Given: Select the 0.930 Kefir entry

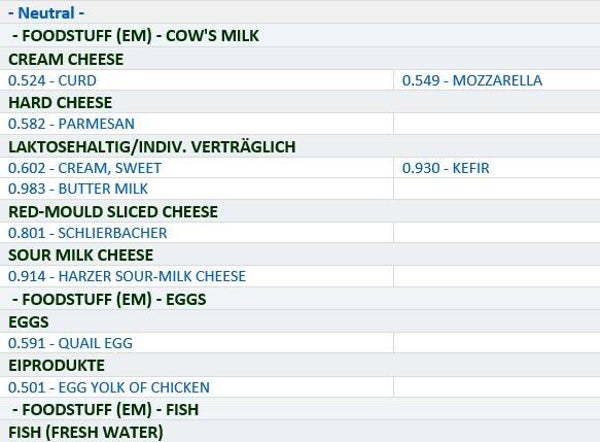Looking at the screenshot, I should tap(446, 168).
